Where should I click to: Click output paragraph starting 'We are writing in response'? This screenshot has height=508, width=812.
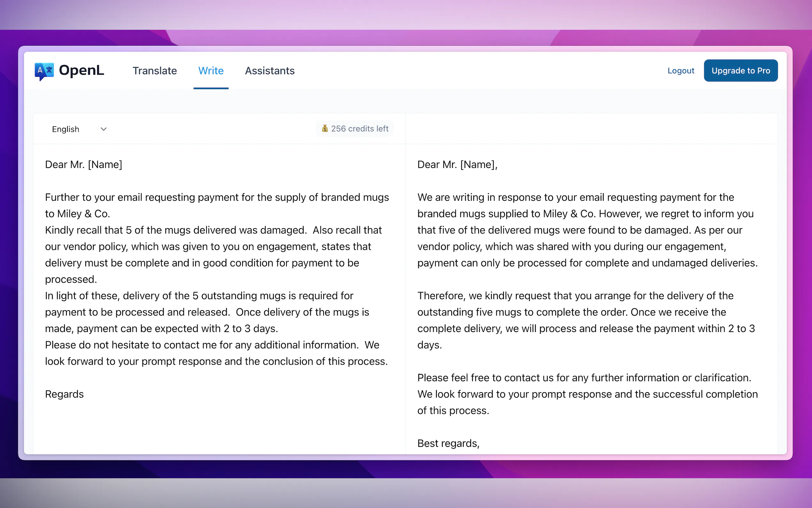tap(575, 198)
